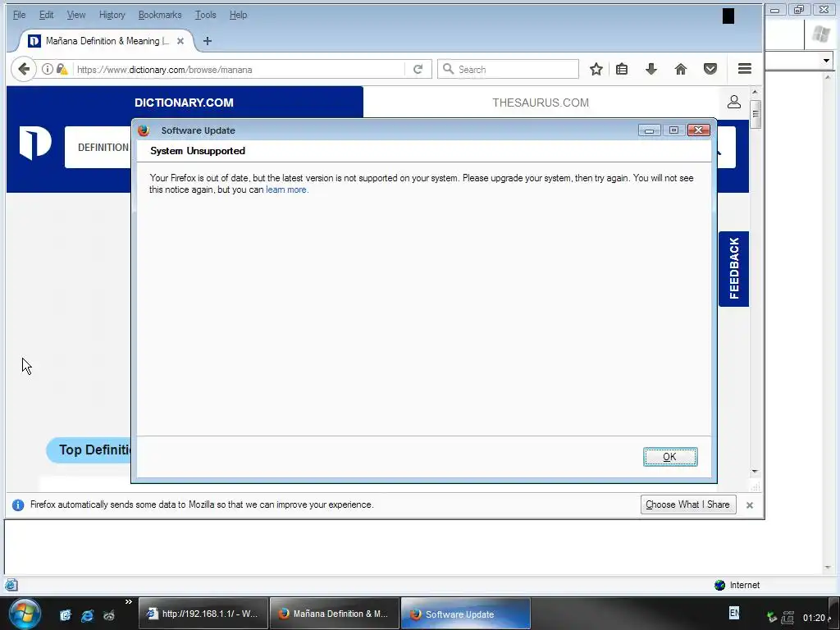Image resolution: width=840 pixels, height=630 pixels.
Task: Click the Internet zone status text
Action: click(x=745, y=585)
